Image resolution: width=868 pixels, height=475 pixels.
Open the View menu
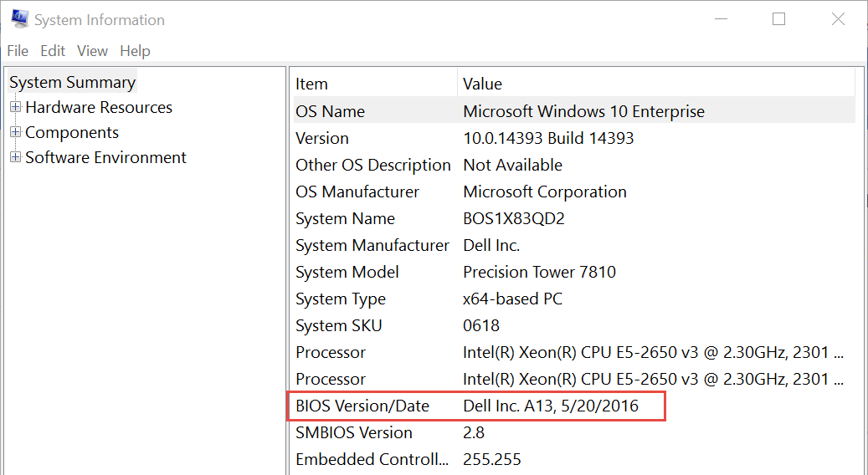point(92,51)
